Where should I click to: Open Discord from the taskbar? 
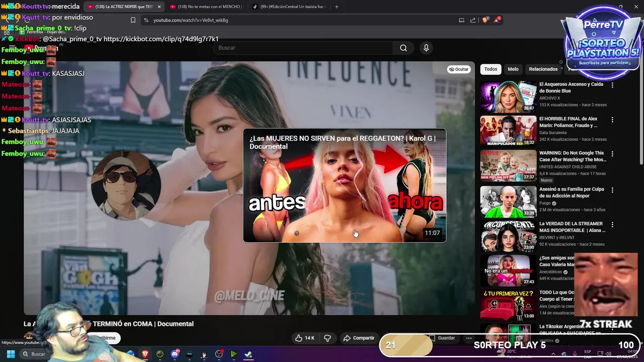(175, 354)
